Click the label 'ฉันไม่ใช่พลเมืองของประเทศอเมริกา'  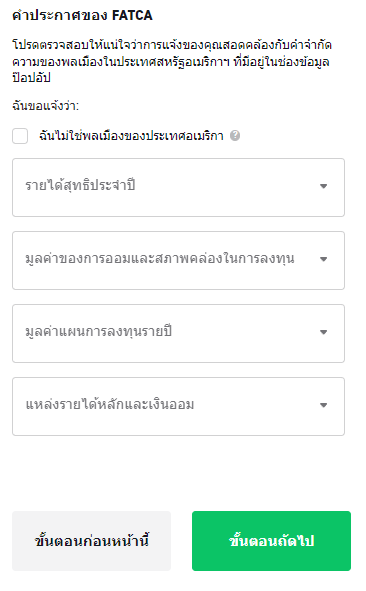click(x=131, y=136)
